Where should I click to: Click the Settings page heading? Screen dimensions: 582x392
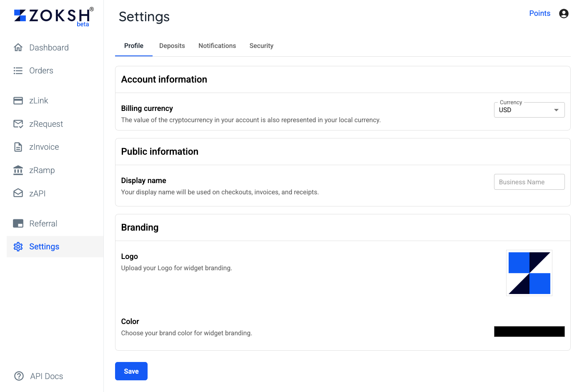point(144,17)
